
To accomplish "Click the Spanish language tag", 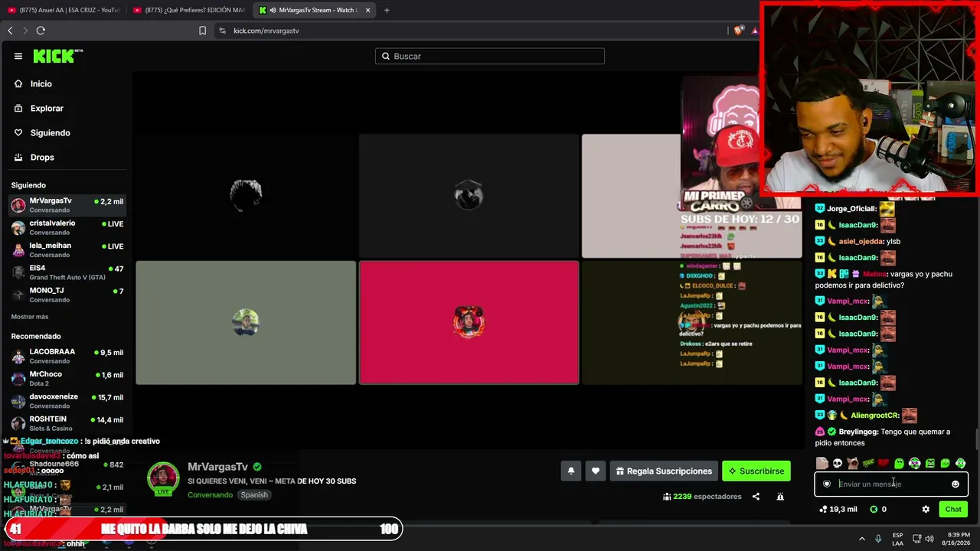I will [254, 494].
